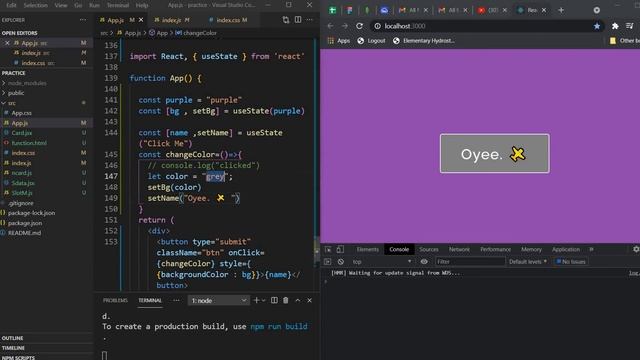Close the App.js editor tab
The height and width of the screenshot is (360, 640).
(x=141, y=20)
